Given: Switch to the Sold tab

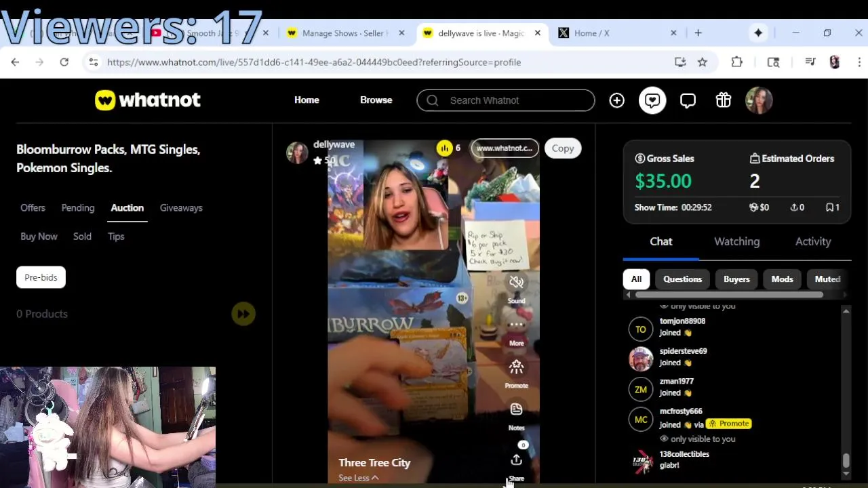Looking at the screenshot, I should coord(82,236).
